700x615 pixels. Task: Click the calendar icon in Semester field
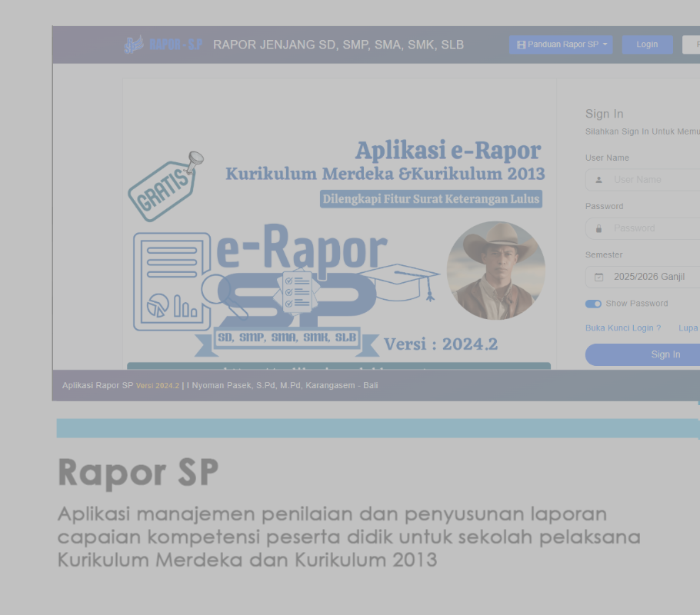[x=598, y=278]
